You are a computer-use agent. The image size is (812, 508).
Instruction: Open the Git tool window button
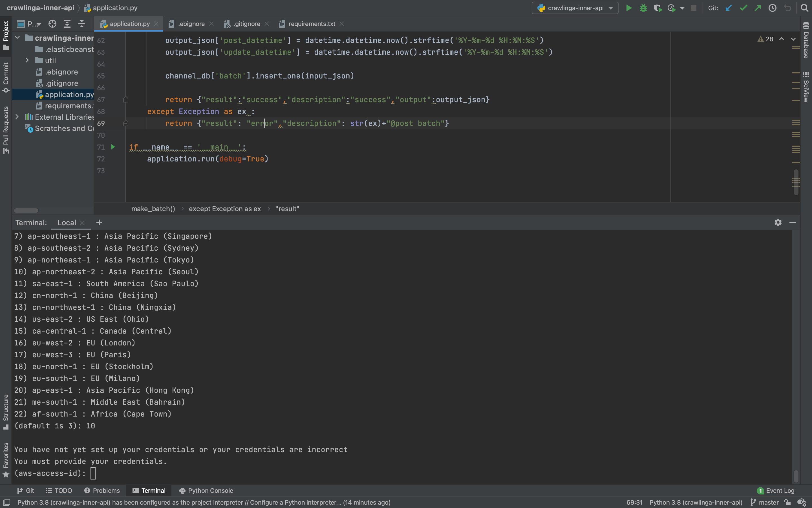[26, 491]
